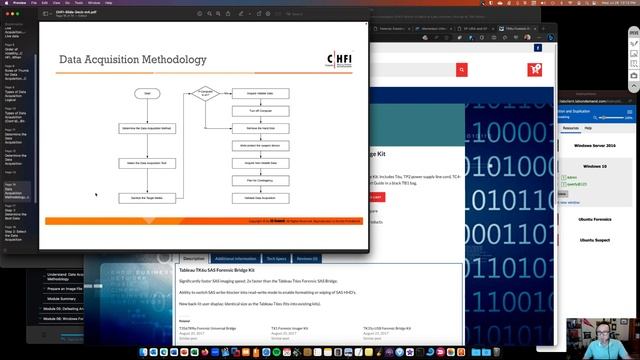Expand Understand Data Acquisition Methodology item
This screenshot has height=360, width=640.
[x=64, y=277]
